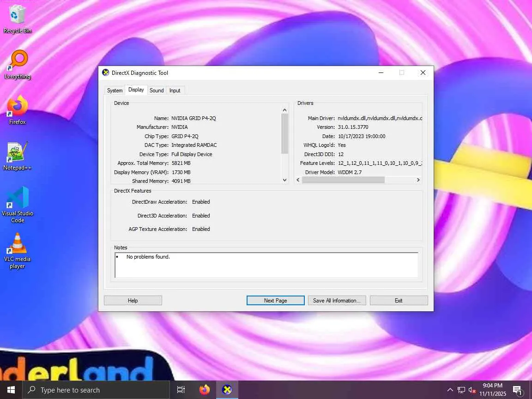Click the Drivers horizontal scrollbar thumb

(344, 180)
